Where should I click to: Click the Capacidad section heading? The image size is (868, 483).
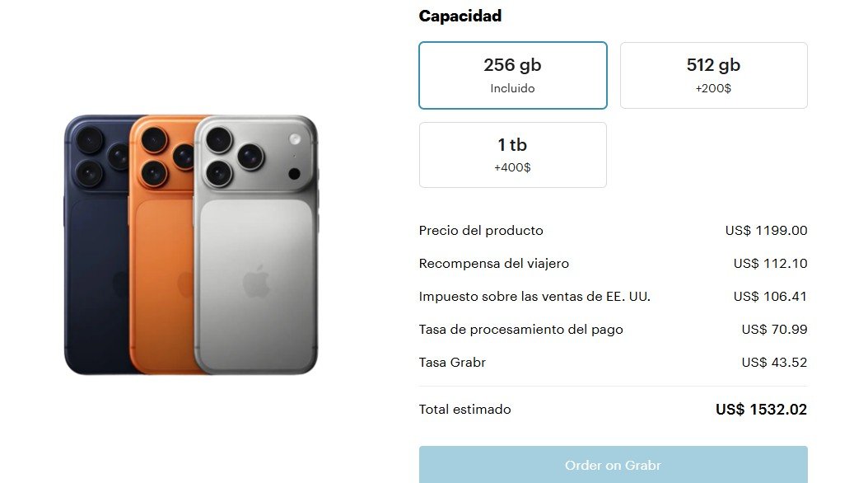click(x=460, y=16)
